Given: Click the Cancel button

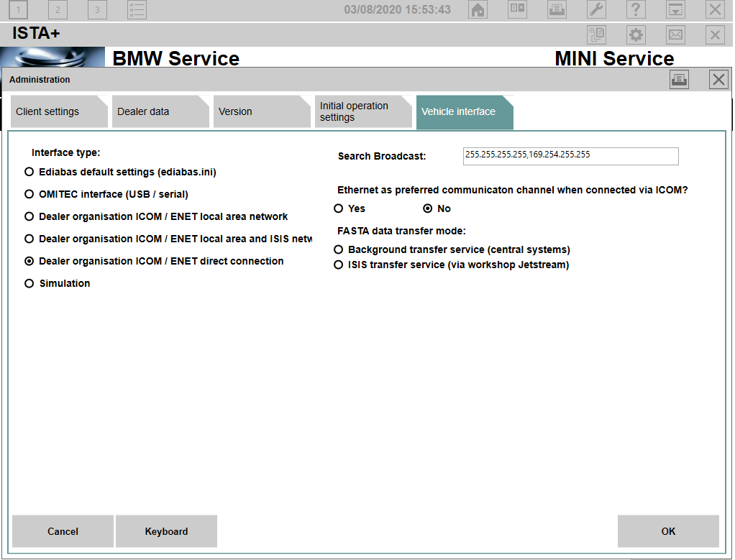Looking at the screenshot, I should click(63, 531).
